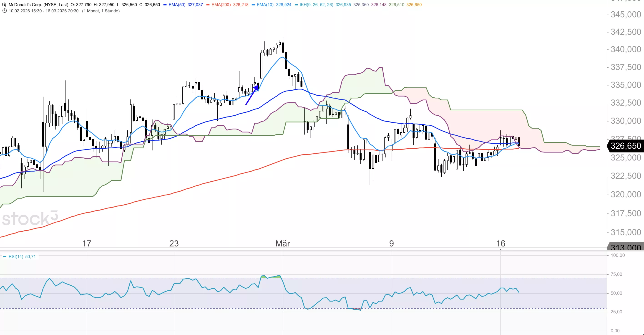This screenshot has width=644, height=335.
Task: Click the EMA(50) blue legend dash
Action: [165, 5]
